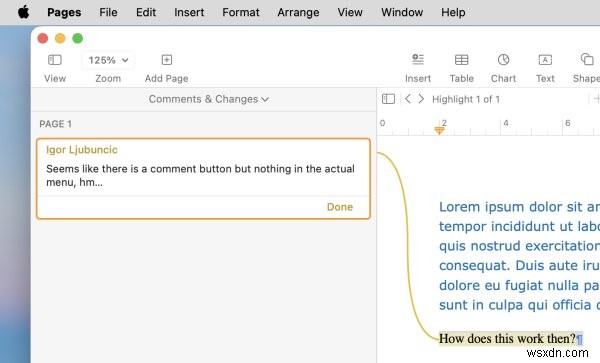This screenshot has height=363, width=600.
Task: Go to next highlight arrow
Action: tap(421, 99)
